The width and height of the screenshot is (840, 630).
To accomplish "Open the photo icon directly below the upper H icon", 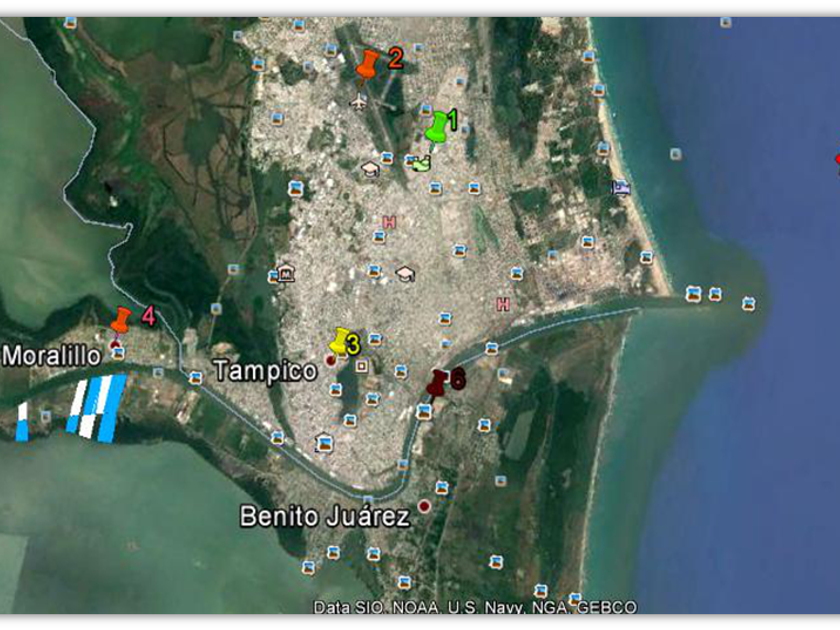I will tap(379, 236).
